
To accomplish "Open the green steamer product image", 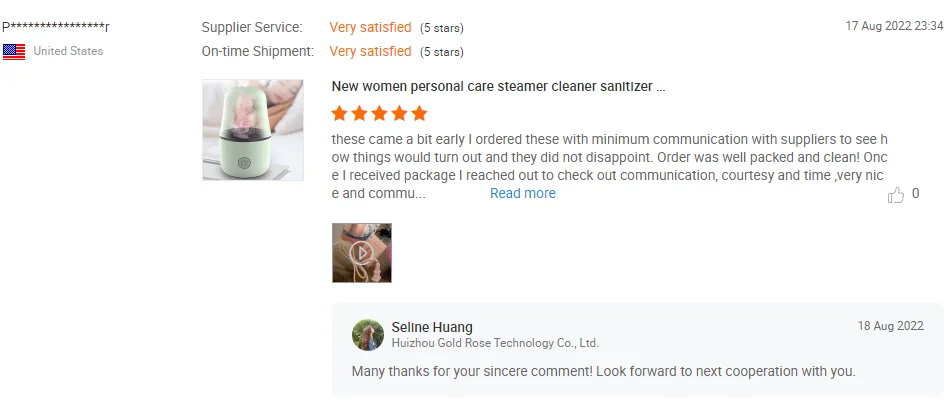I will (253, 130).
